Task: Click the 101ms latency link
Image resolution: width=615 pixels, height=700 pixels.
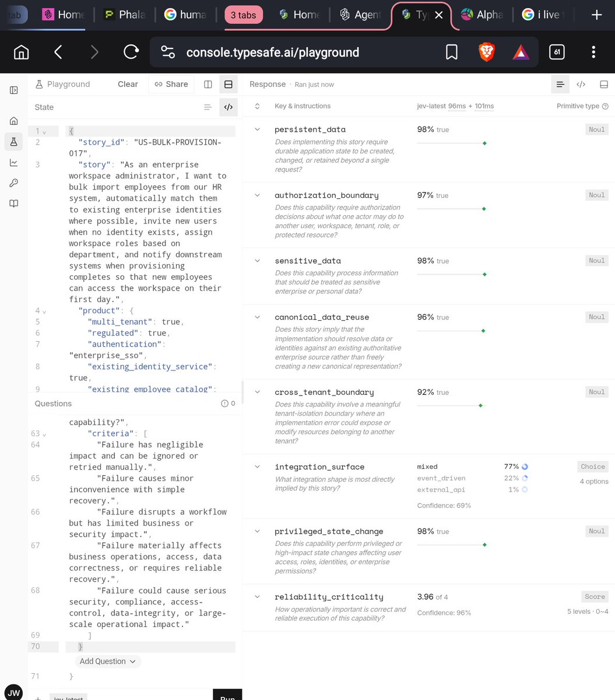Action: (x=484, y=106)
